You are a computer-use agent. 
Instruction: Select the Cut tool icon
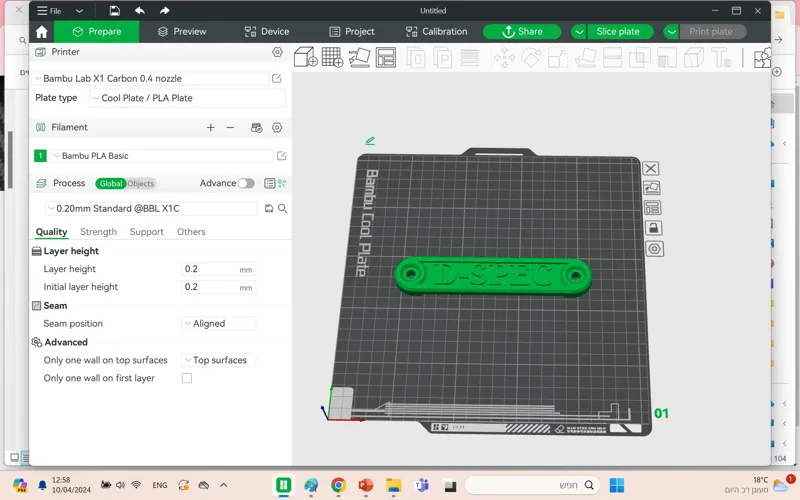[612, 58]
